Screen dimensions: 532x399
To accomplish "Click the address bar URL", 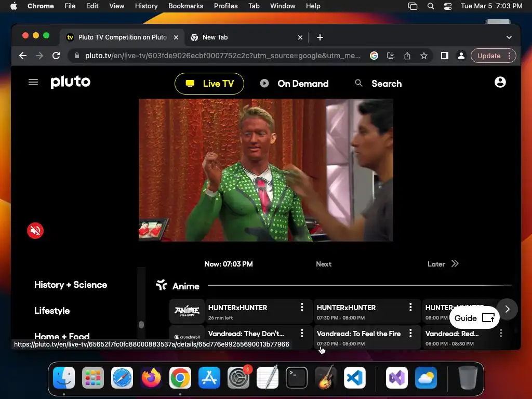I will [x=222, y=56].
